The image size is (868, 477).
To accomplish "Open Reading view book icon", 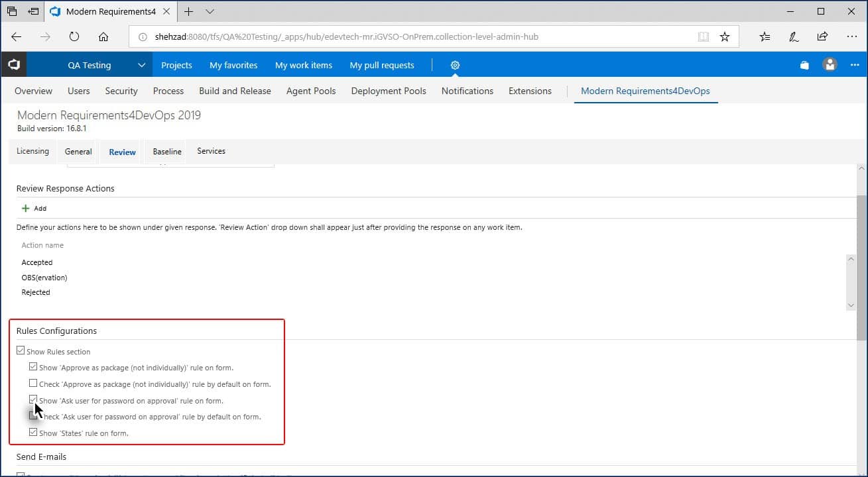I will (704, 37).
